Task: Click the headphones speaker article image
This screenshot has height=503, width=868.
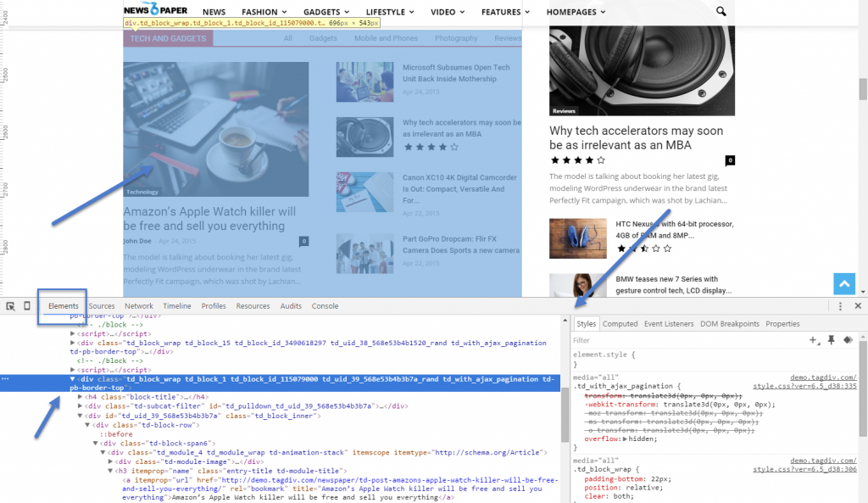Action: pyautogui.click(x=642, y=71)
